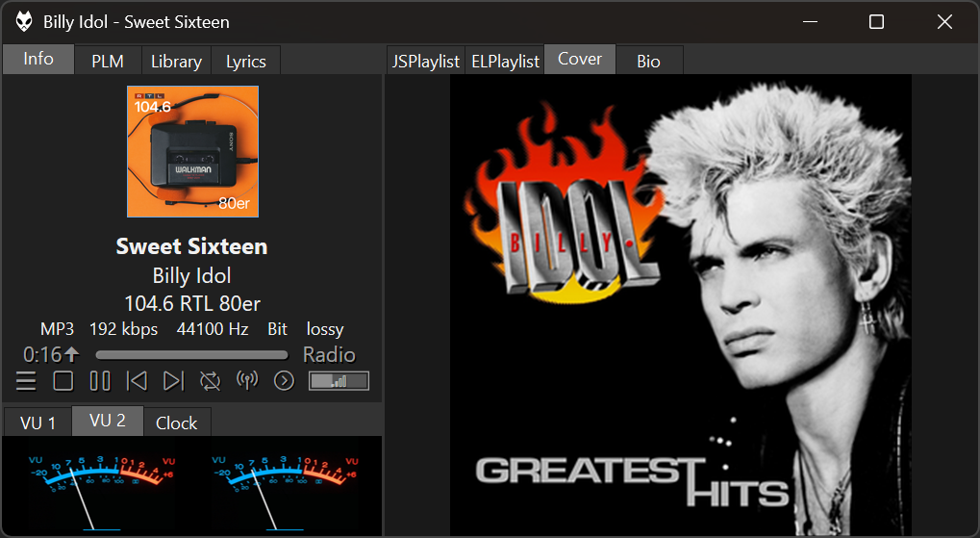Click the '44100 Hz' sample rate value
980x538 pixels.
click(213, 329)
